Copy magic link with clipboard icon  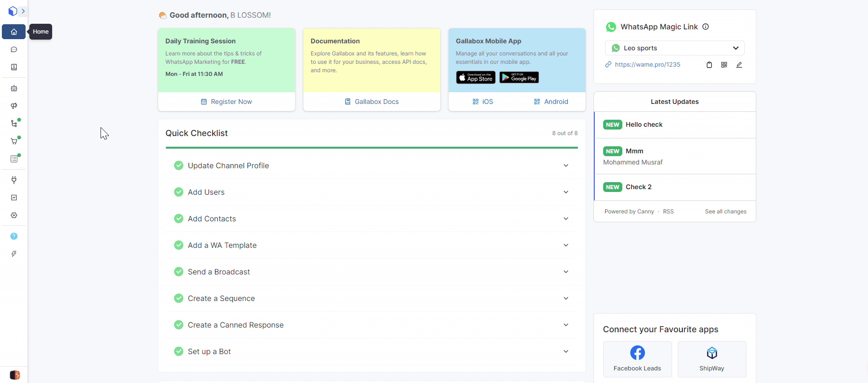(709, 65)
